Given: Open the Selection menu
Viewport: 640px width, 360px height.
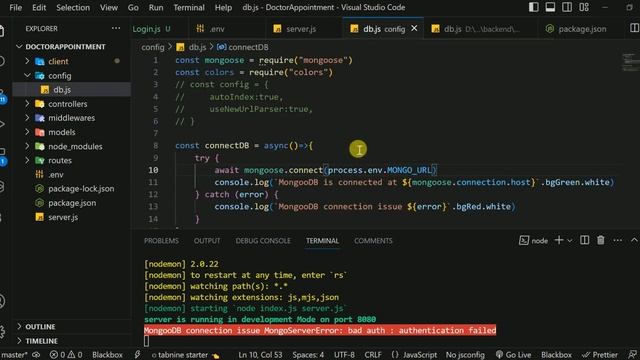Looking at the screenshot, I should (73, 7).
